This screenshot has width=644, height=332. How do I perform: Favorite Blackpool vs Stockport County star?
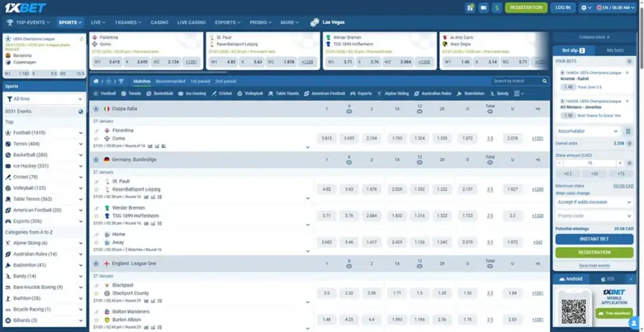[x=97, y=293]
